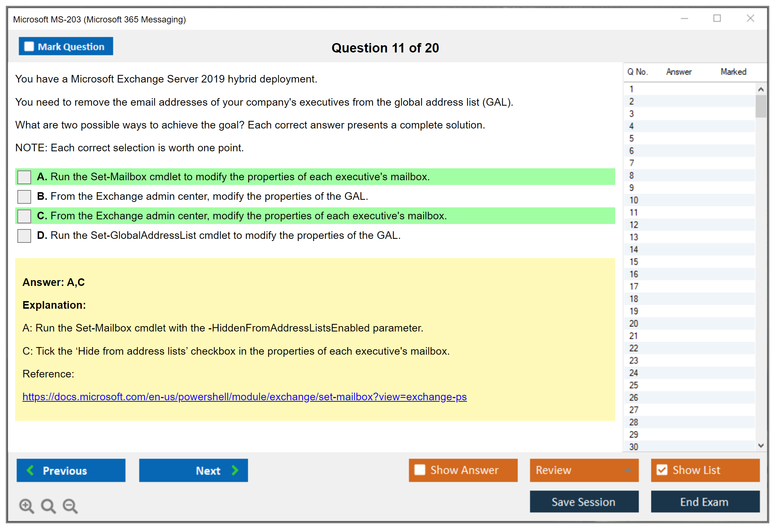Close the MS-203 exam window
This screenshot has width=778, height=532.
[x=750, y=18]
